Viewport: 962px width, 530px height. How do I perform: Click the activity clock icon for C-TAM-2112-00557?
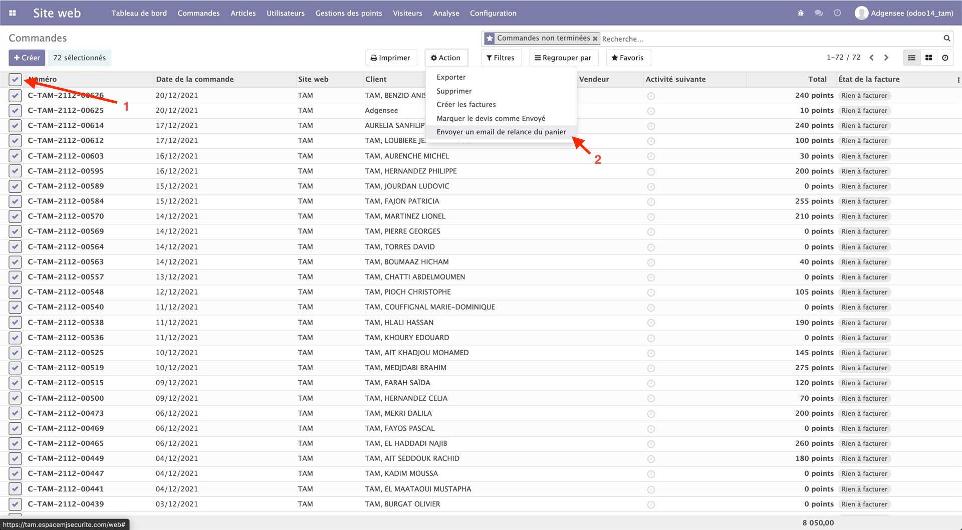click(651, 277)
